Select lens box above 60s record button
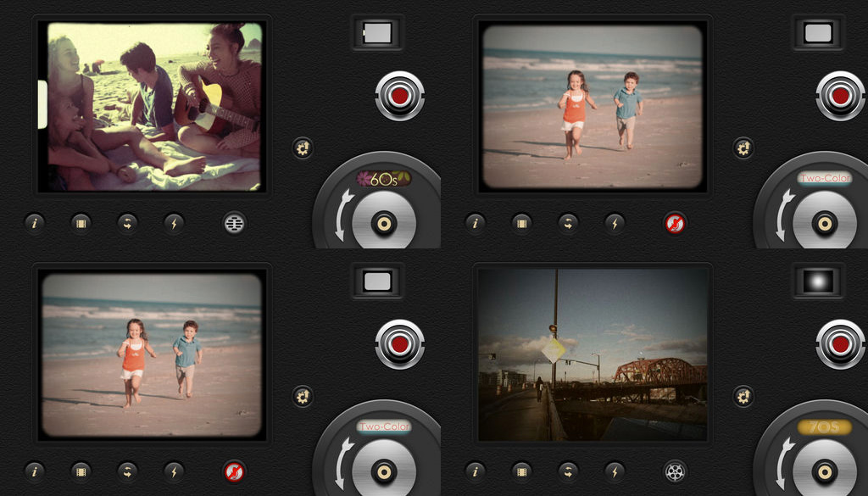868x496 pixels. coord(377,33)
